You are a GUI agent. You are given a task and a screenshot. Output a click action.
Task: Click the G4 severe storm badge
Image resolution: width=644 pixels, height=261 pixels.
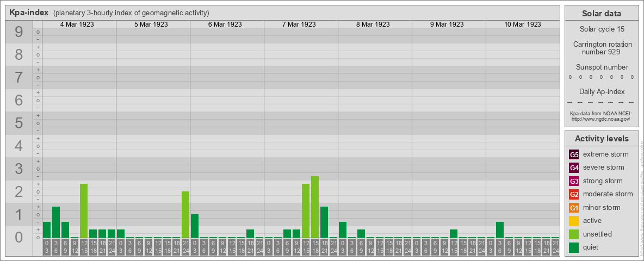[574, 168]
